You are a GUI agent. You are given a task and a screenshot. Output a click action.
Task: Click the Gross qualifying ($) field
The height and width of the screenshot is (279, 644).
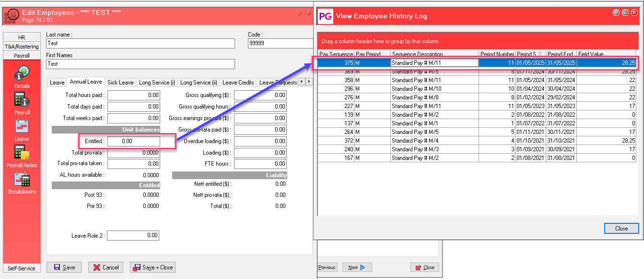[260, 95]
